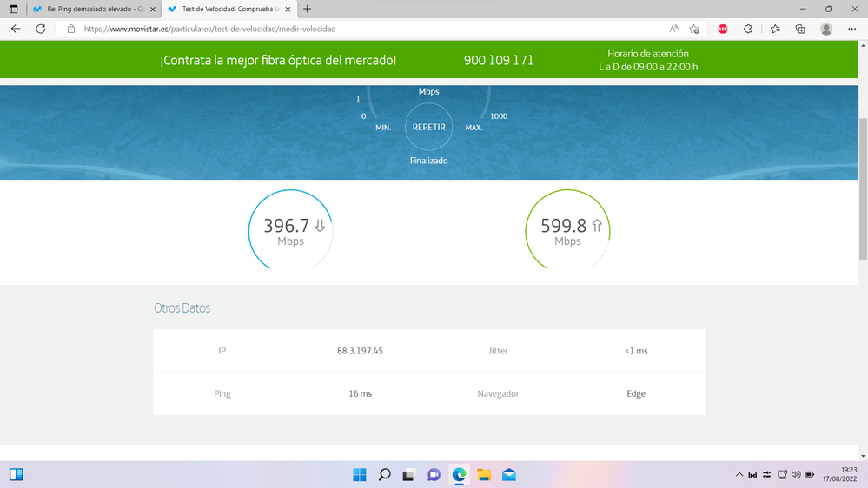Open the tab actions menu icon

click(x=14, y=9)
